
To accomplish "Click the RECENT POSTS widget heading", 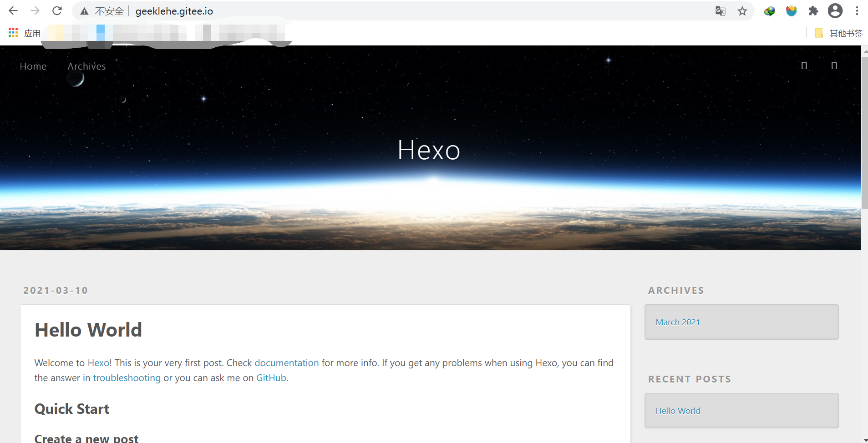I will 690,379.
